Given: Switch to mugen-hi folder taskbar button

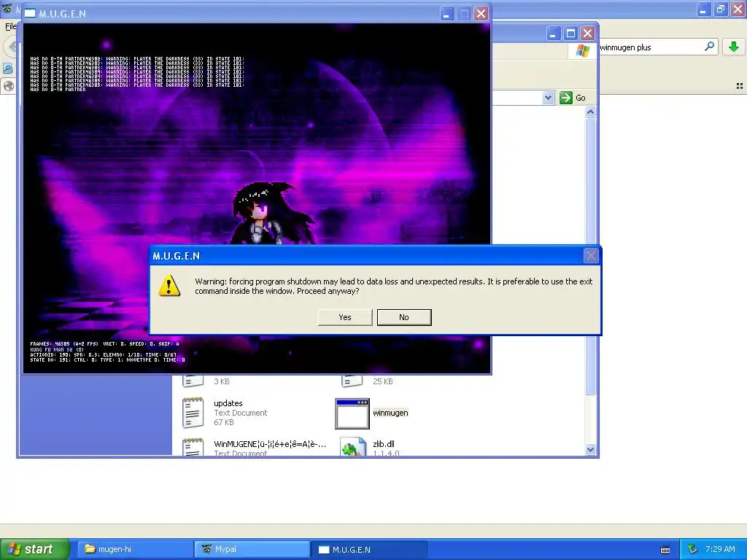Looking at the screenshot, I should [x=135, y=549].
